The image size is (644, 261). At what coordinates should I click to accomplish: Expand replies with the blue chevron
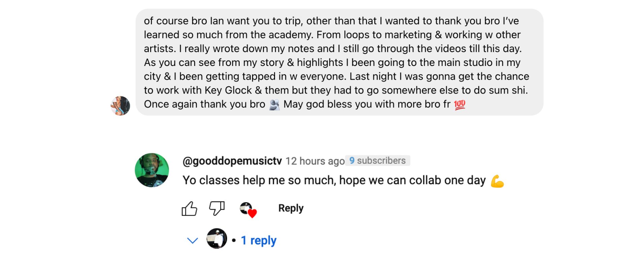pyautogui.click(x=192, y=240)
